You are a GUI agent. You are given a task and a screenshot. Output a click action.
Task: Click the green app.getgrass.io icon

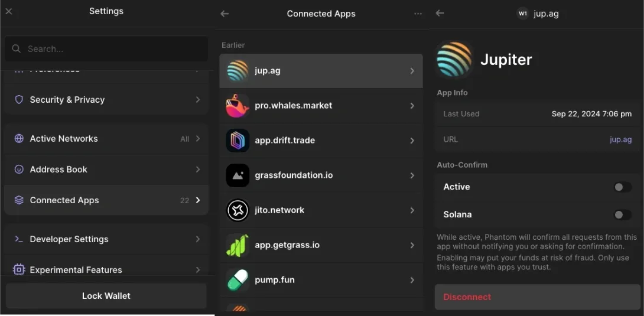coord(238,245)
